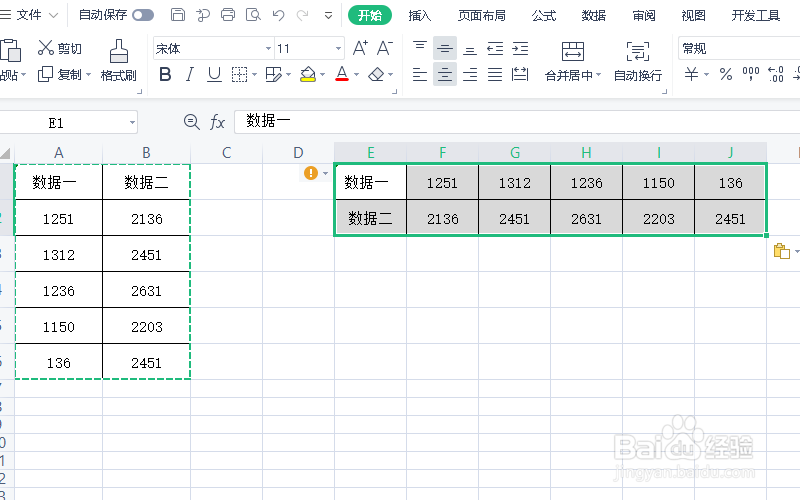Click the zoom magnifier by formula bar
The height and width of the screenshot is (500, 800).
tap(191, 122)
